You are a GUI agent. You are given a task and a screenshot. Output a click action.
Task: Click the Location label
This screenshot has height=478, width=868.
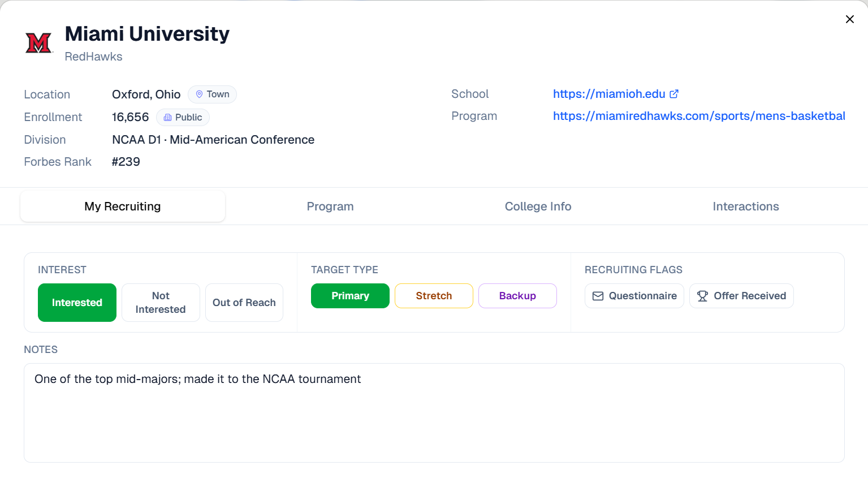point(47,94)
